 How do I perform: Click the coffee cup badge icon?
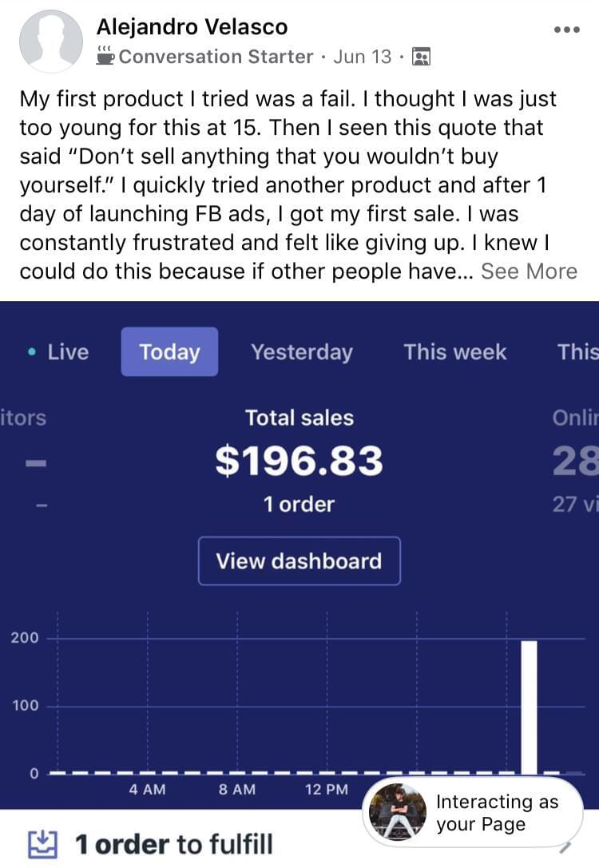(105, 56)
